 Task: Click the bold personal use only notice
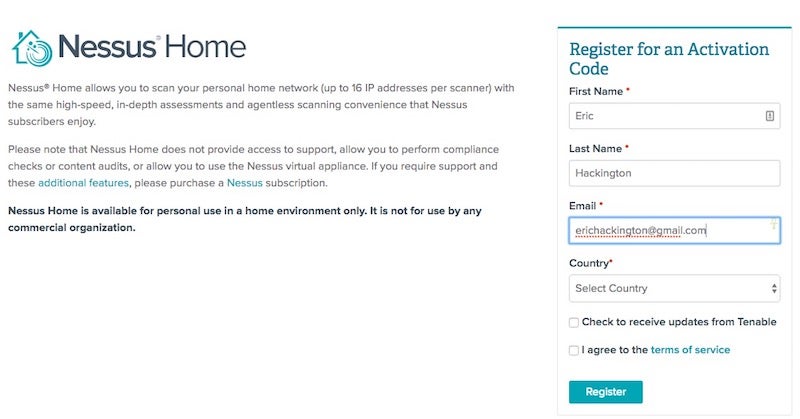point(244,219)
